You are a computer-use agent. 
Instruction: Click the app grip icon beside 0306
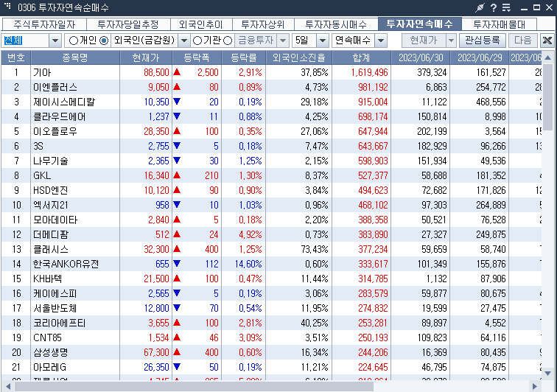pyautogui.click(x=7, y=6)
